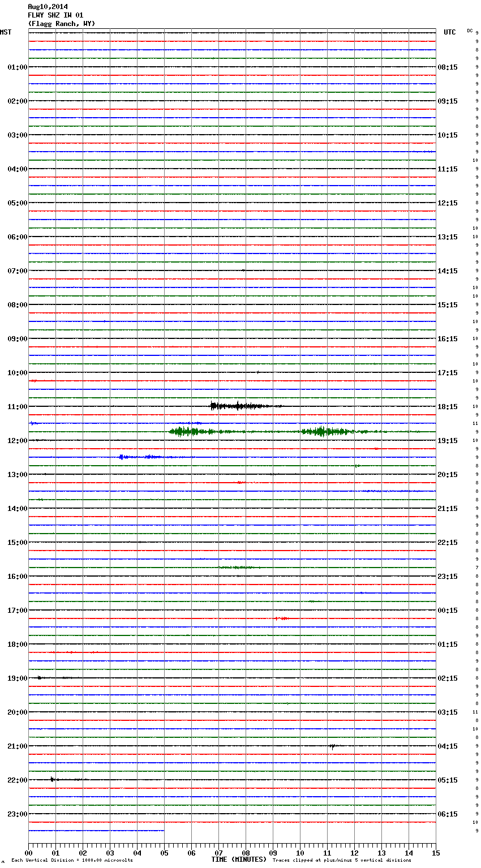Image resolution: width=481 pixels, height=868 pixels.
Task: Click the "MST" time zone label
Action: (6, 32)
